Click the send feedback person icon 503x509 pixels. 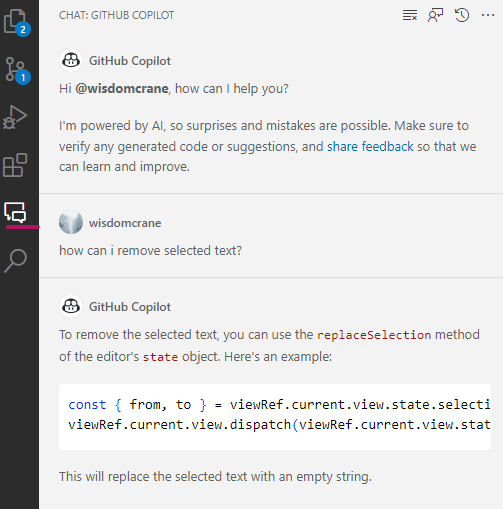[x=435, y=15]
